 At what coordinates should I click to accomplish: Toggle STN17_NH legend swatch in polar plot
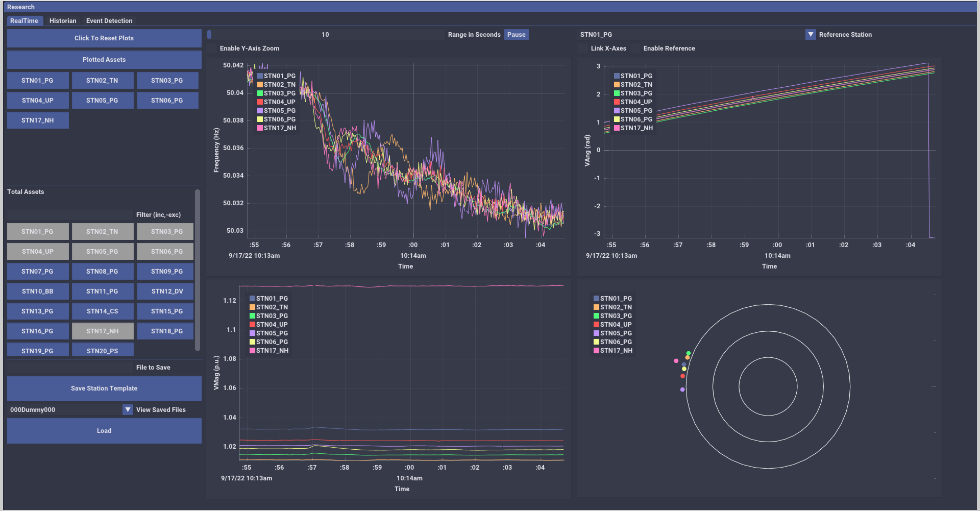click(x=596, y=350)
